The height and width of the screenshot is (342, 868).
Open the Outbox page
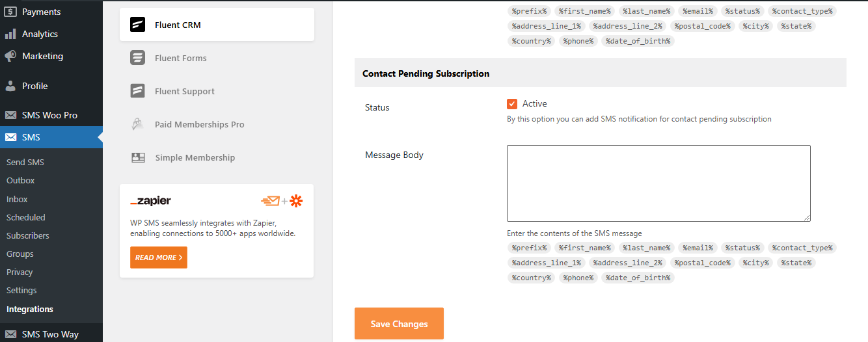click(21, 181)
